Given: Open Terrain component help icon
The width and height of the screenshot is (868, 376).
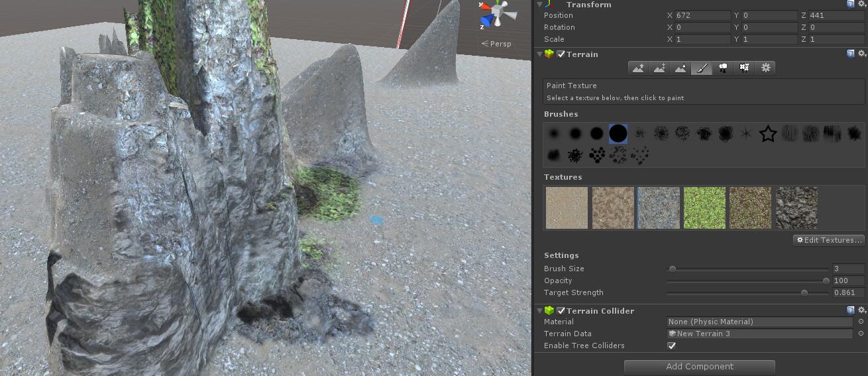Looking at the screenshot, I should click(850, 54).
